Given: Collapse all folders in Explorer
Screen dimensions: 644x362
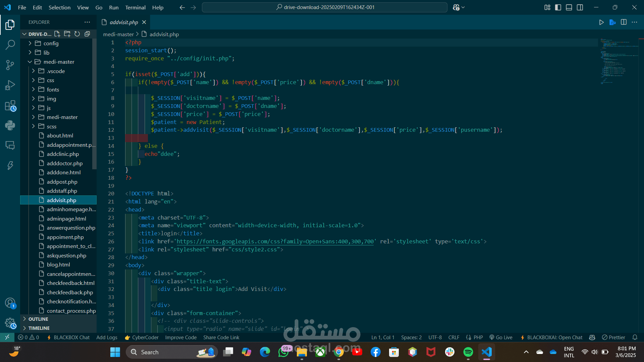Looking at the screenshot, I should (87, 34).
